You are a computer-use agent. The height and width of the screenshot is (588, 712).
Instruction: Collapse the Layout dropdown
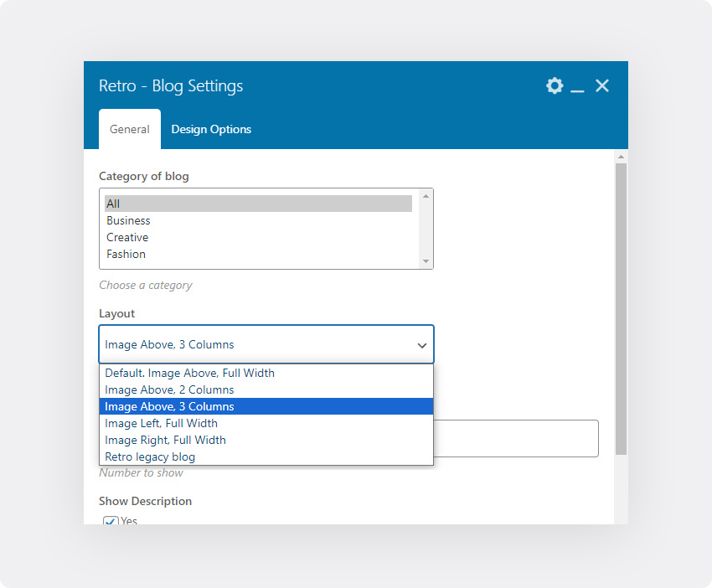[266, 344]
